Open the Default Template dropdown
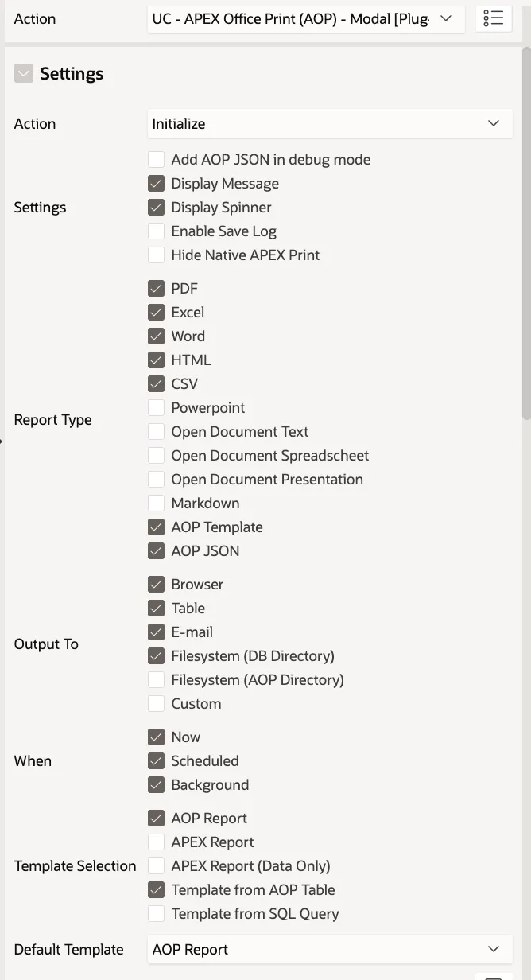531x980 pixels. click(x=330, y=949)
